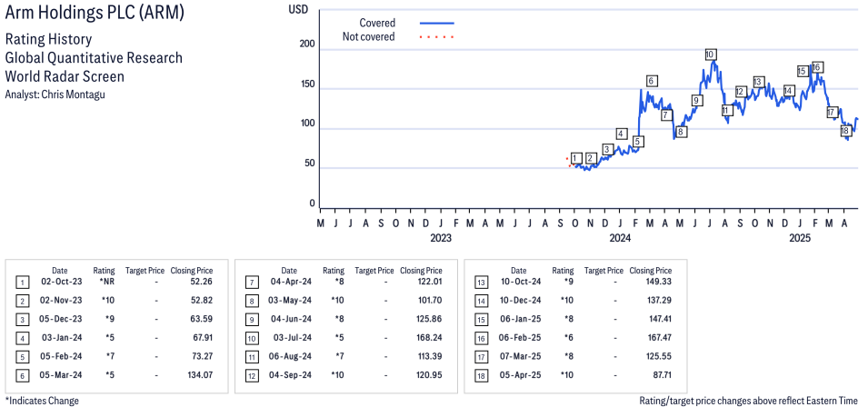Click the 'World Radar Screen' heading
The height and width of the screenshot is (407, 868).
[65, 75]
